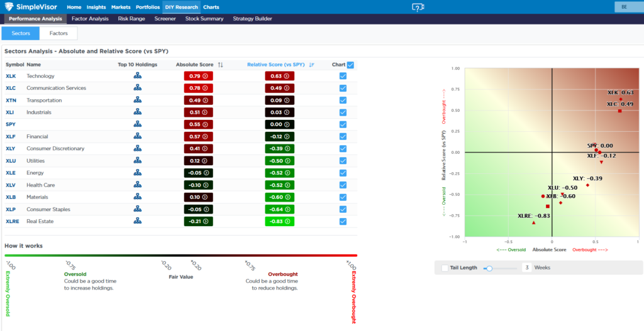Screen dimensions: 644x331
Task: Enable the Tail Length checkbox
Action: click(445, 268)
